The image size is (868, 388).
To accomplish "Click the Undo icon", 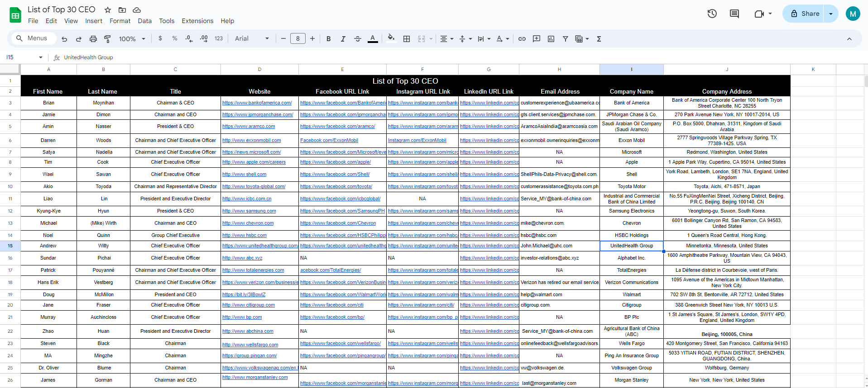I will point(64,39).
